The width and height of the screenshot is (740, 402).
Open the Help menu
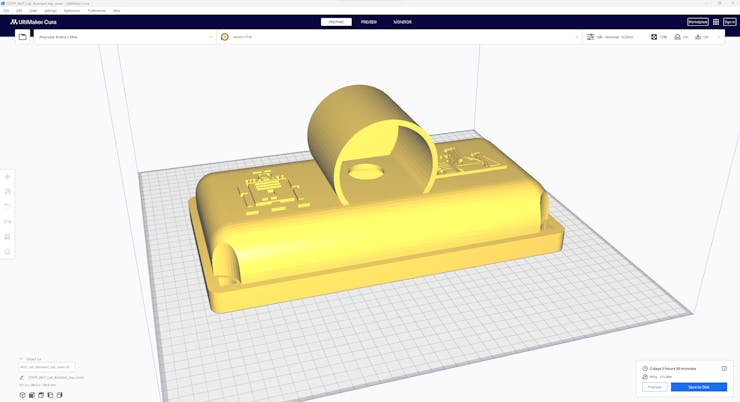(117, 10)
